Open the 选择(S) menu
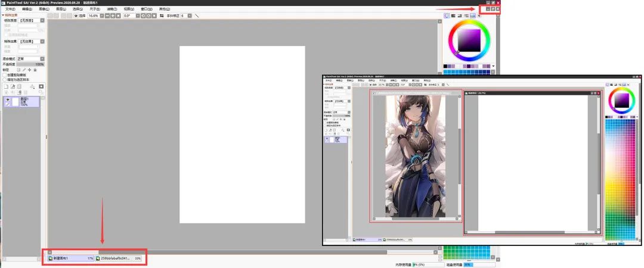644x268 pixels. [x=78, y=8]
